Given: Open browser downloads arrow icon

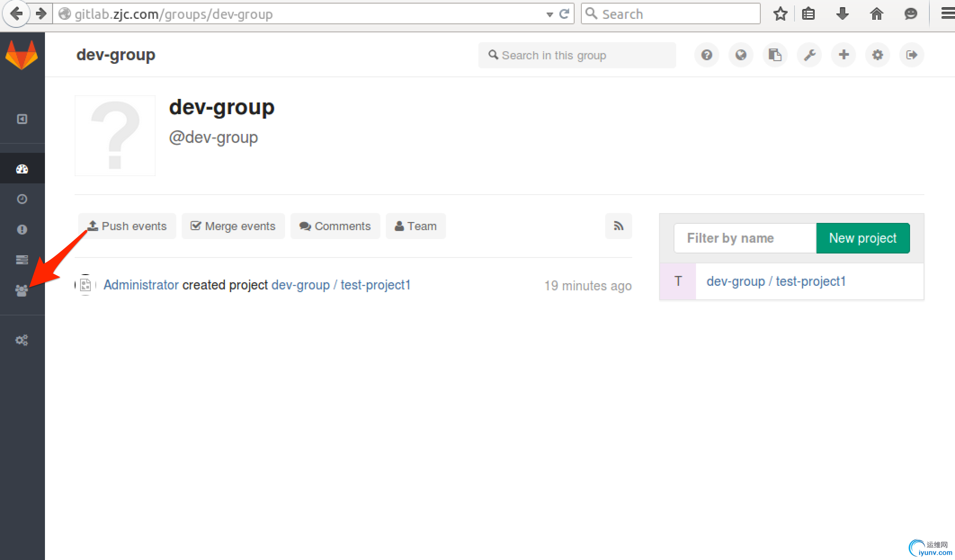Looking at the screenshot, I should (843, 14).
